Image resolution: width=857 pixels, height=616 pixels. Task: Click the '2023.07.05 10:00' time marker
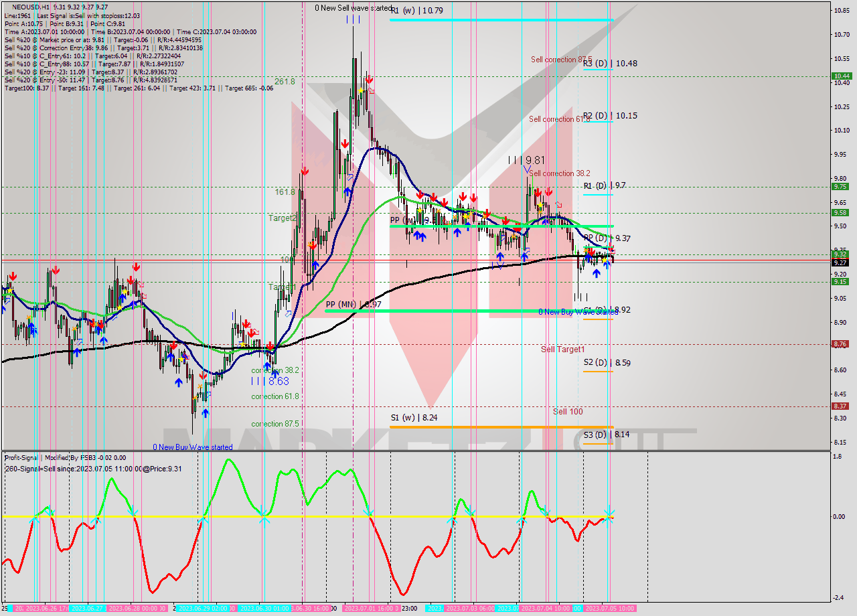(610, 609)
